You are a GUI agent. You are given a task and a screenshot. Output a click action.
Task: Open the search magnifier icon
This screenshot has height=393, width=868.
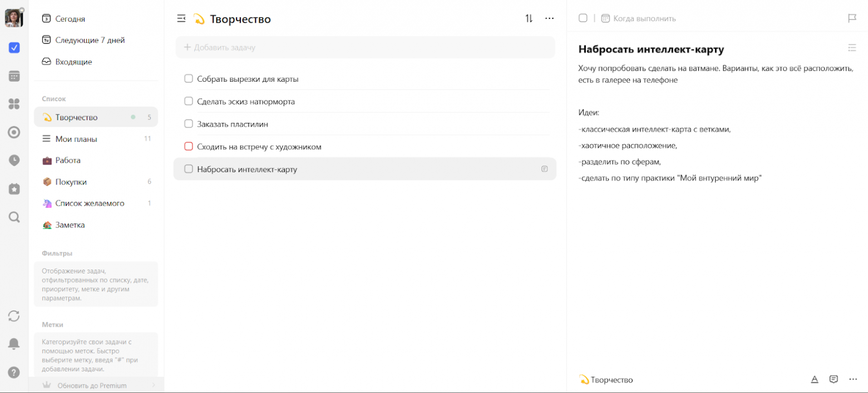pyautogui.click(x=14, y=217)
